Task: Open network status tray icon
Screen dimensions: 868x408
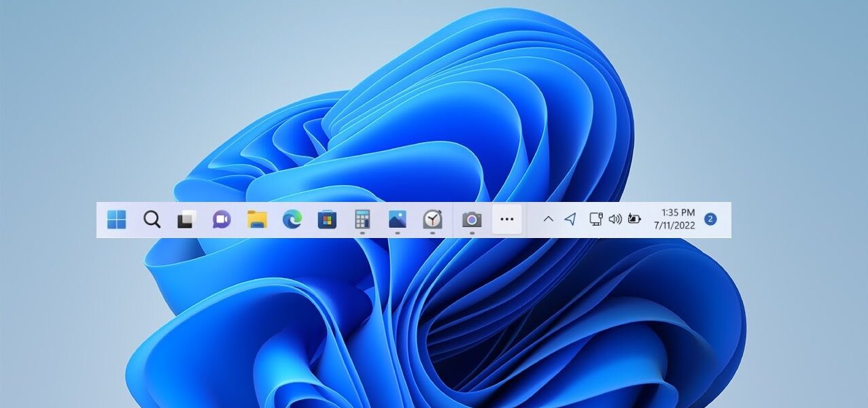Action: (595, 219)
